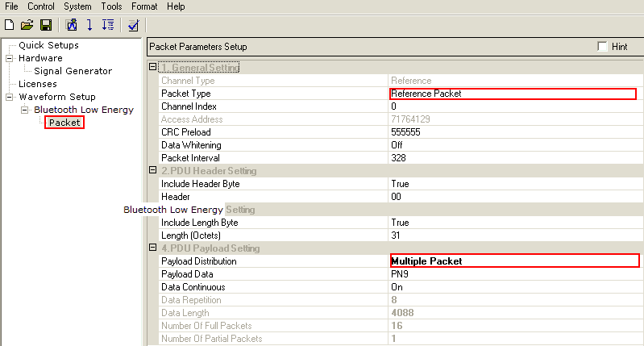644x346 pixels.
Task: Click the Payload Distribution property label
Action: [x=199, y=261]
